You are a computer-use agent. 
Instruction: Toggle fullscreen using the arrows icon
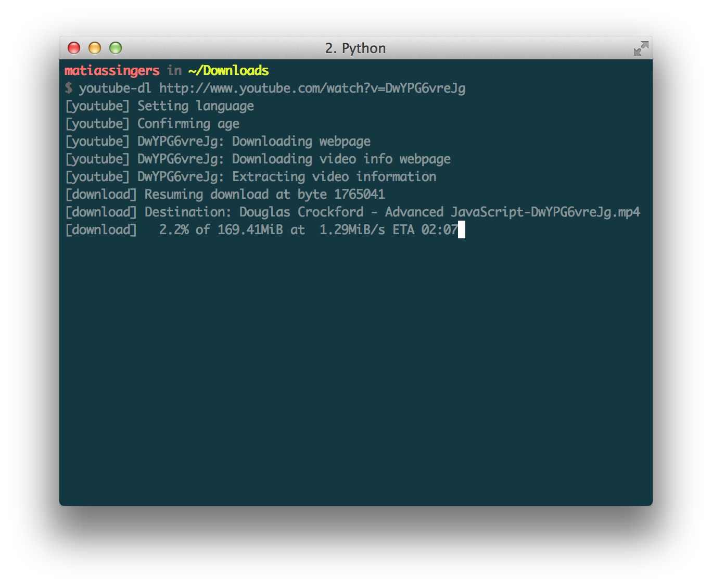pos(641,48)
